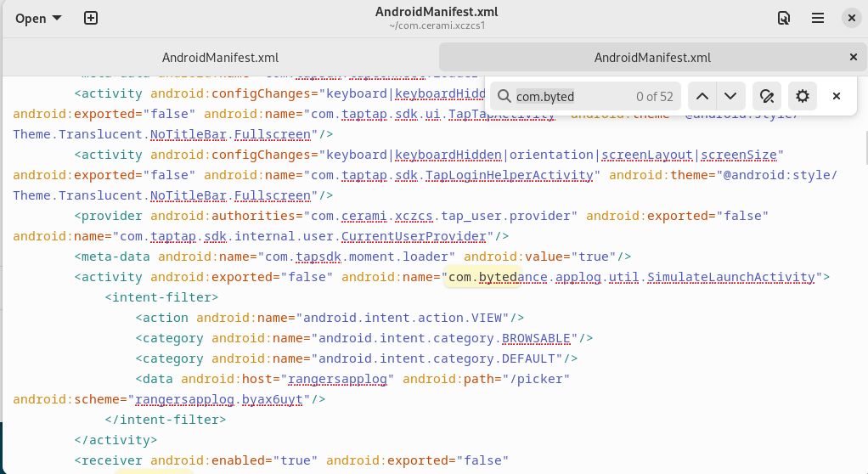This screenshot has width=868, height=474.
Task: Close the search bar
Action: tap(837, 96)
